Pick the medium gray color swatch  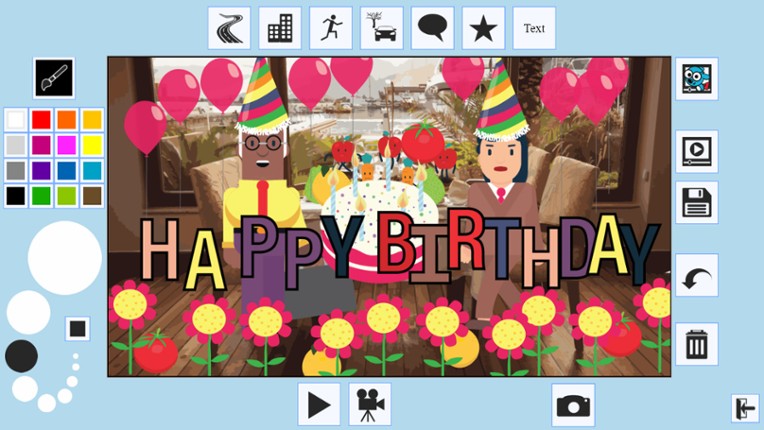(x=16, y=171)
